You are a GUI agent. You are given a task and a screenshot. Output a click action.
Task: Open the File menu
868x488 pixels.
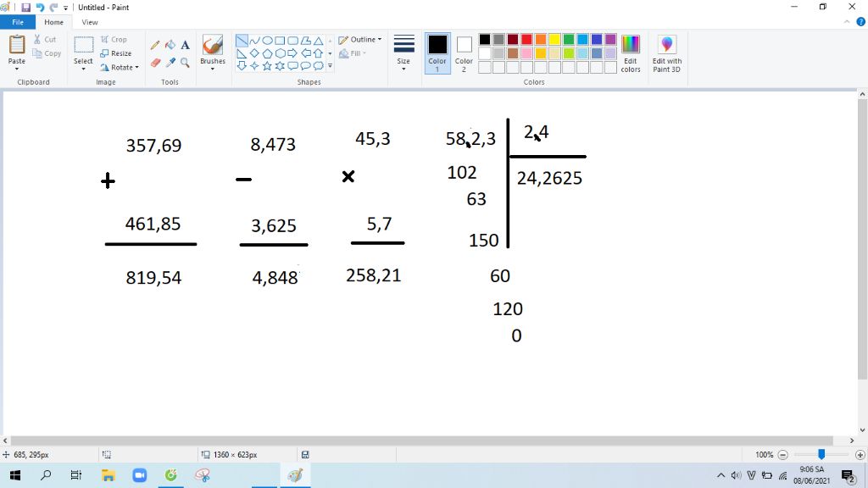click(18, 22)
